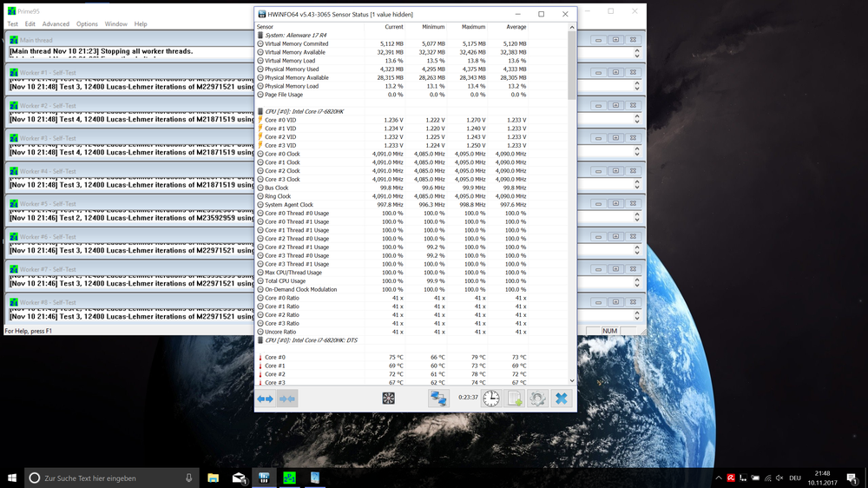Open File Explorer from the taskbar
The height and width of the screenshot is (488, 868).
[213, 478]
